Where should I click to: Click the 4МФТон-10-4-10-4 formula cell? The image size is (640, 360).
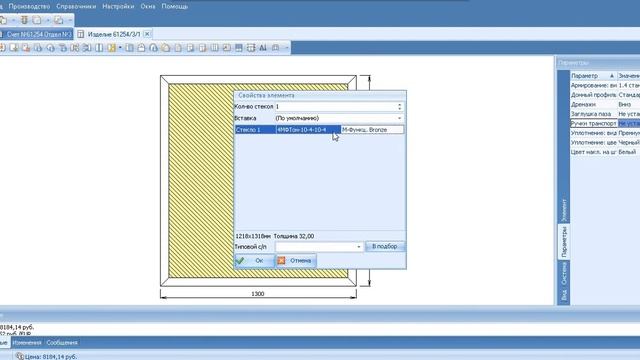pos(308,130)
